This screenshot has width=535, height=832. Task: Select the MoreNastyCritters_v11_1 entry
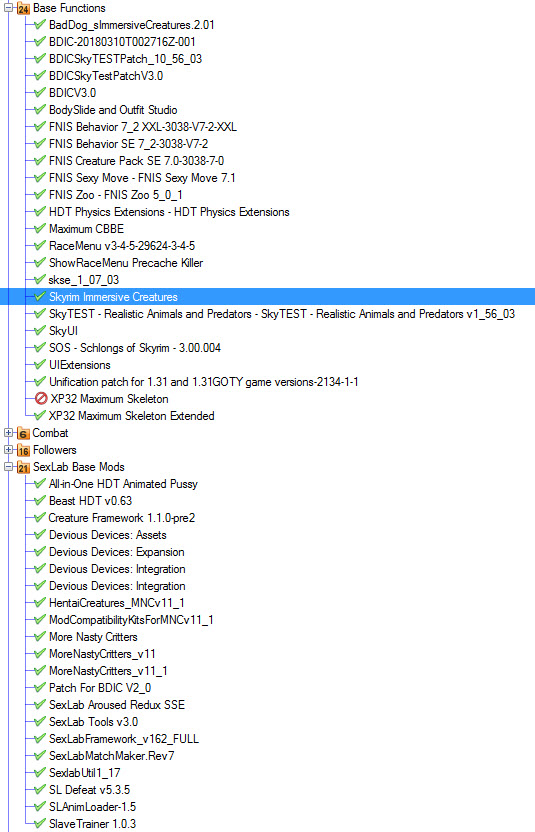108,671
